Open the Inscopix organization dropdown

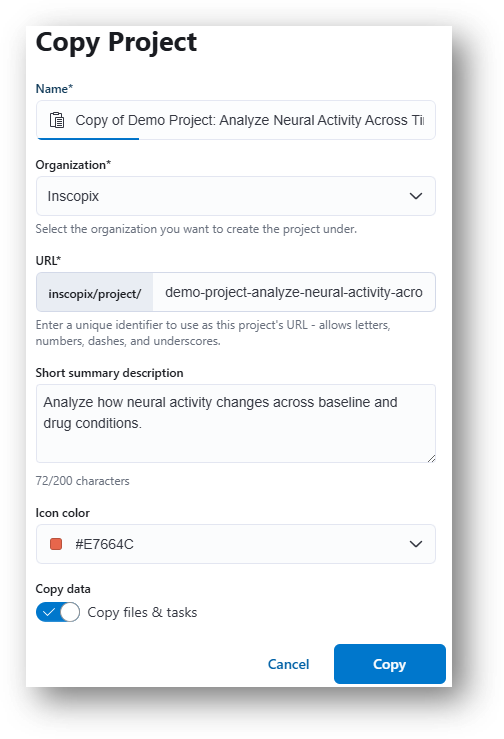tap(236, 196)
